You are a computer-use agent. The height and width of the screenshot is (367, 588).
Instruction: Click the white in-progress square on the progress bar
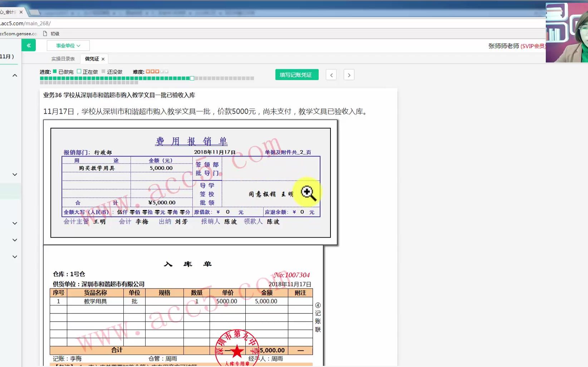192,78
